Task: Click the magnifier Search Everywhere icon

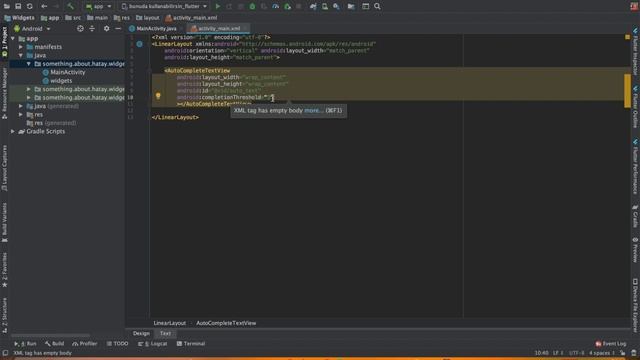Action: (377, 6)
